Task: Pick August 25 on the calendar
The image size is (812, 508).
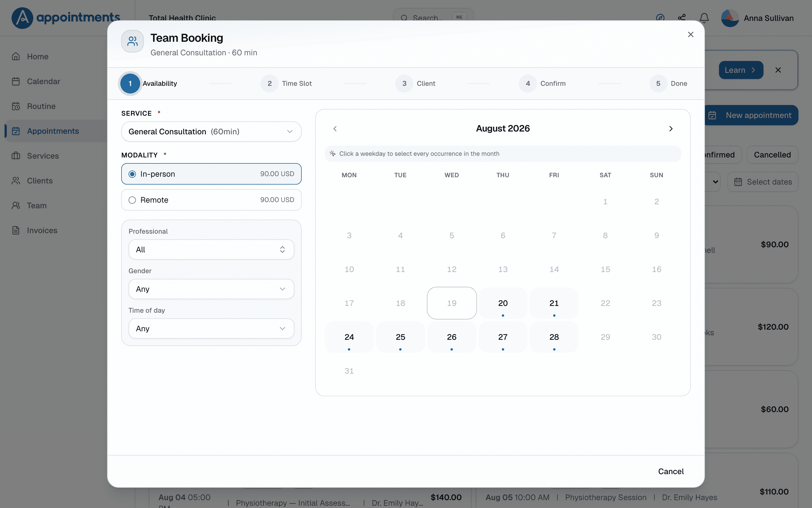Action: (400, 337)
